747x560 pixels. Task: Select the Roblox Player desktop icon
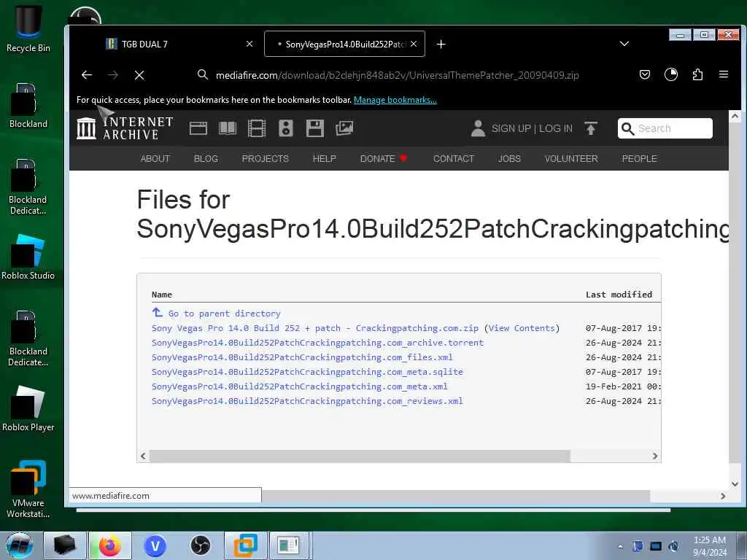tap(28, 408)
